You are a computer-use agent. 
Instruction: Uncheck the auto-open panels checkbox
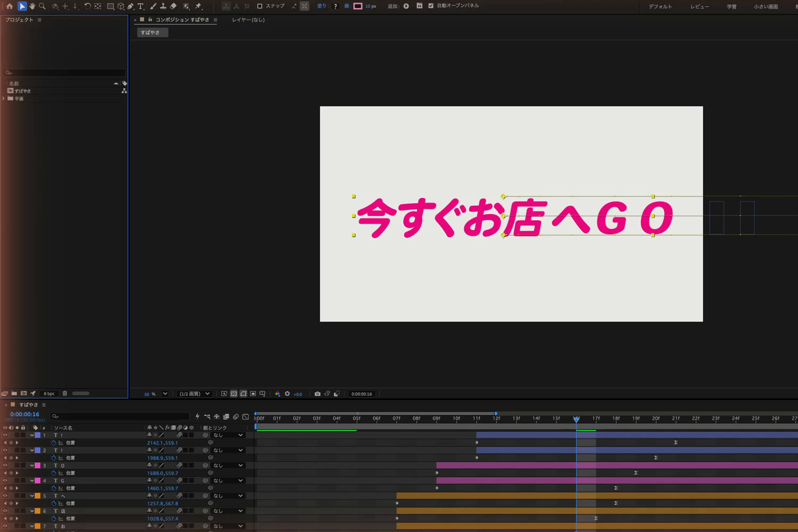[431, 6]
